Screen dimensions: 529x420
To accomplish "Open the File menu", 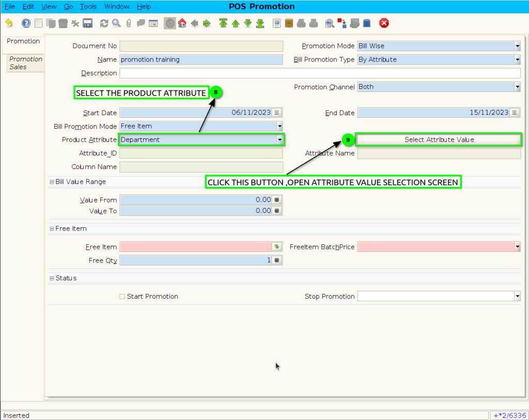I will click(x=10, y=6).
